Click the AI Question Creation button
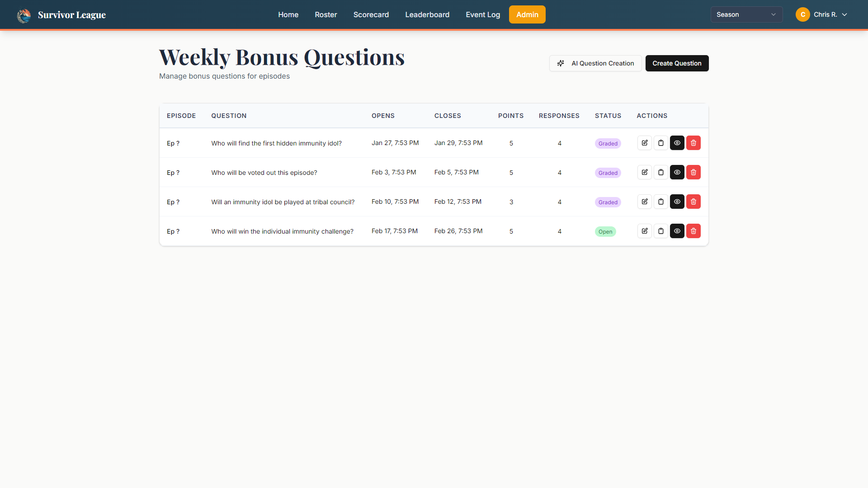 coord(595,63)
